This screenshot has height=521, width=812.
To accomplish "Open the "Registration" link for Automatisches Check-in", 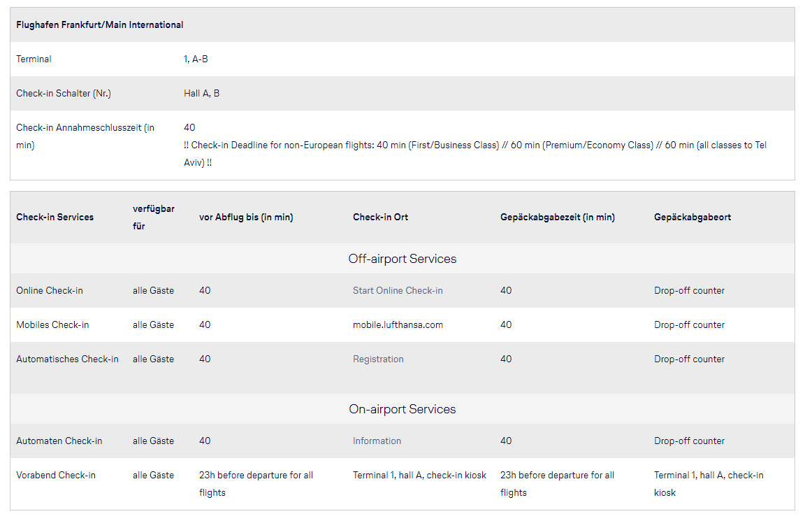I will point(378,359).
